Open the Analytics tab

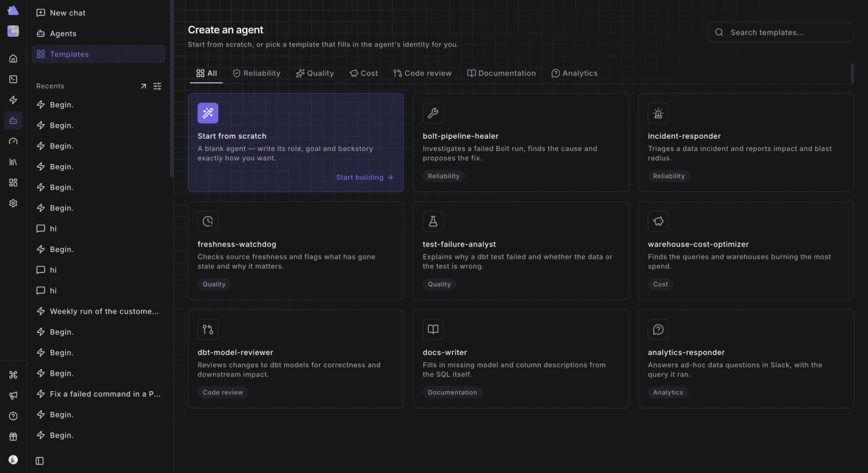click(574, 74)
